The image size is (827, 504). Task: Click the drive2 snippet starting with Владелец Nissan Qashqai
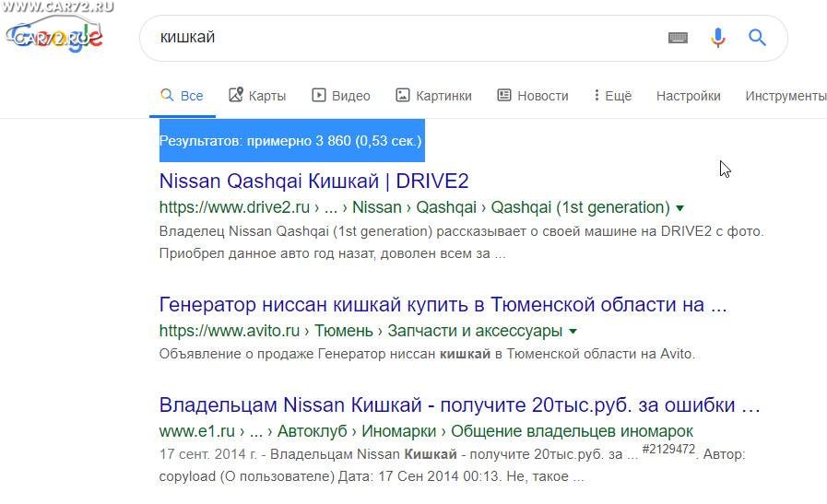point(462,242)
